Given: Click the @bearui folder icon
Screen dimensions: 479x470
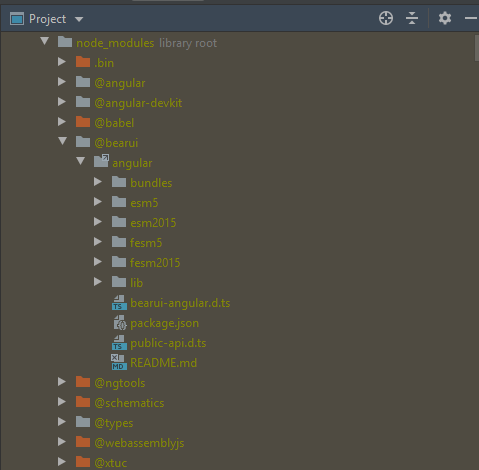Looking at the screenshot, I should 83,142.
